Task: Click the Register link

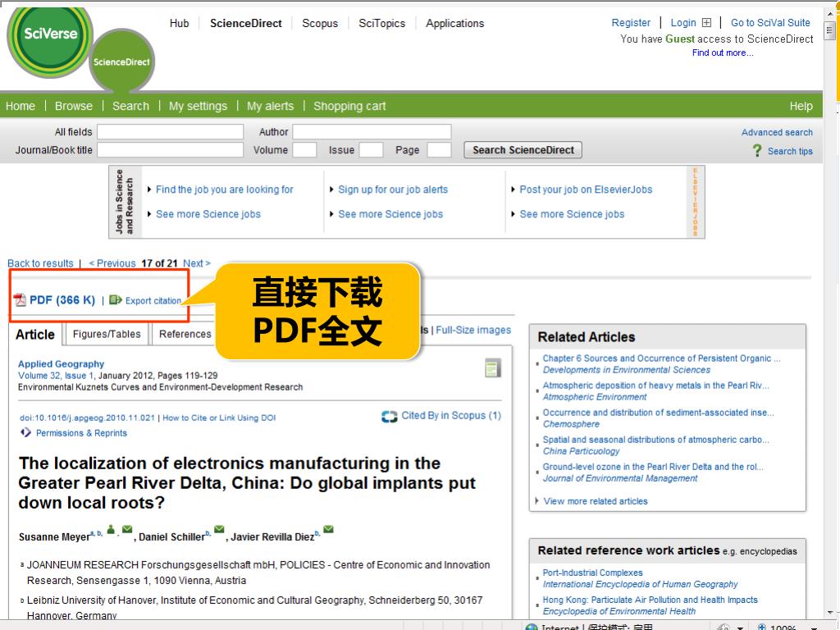Action: coord(631,22)
